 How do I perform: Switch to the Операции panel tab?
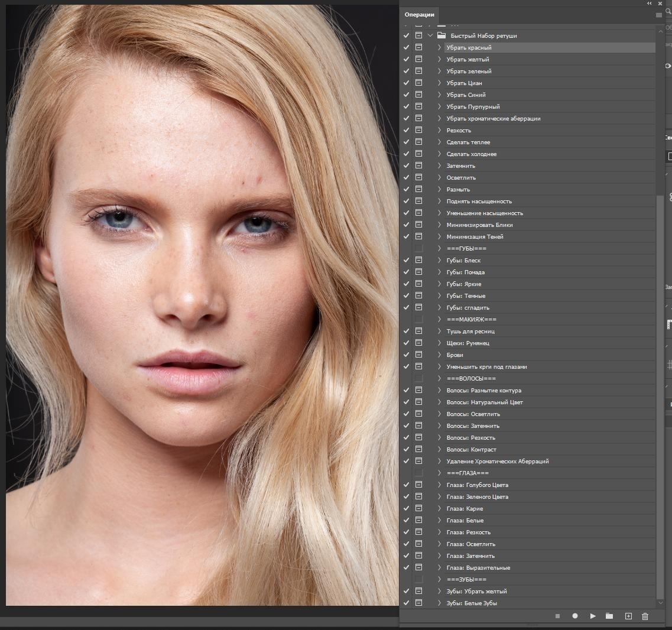(x=419, y=15)
